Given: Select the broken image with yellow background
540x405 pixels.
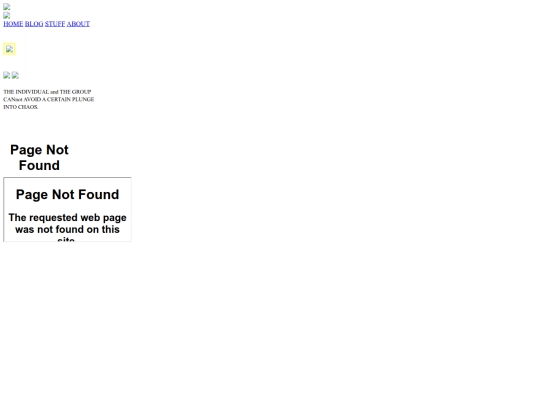Looking at the screenshot, I should [9, 49].
